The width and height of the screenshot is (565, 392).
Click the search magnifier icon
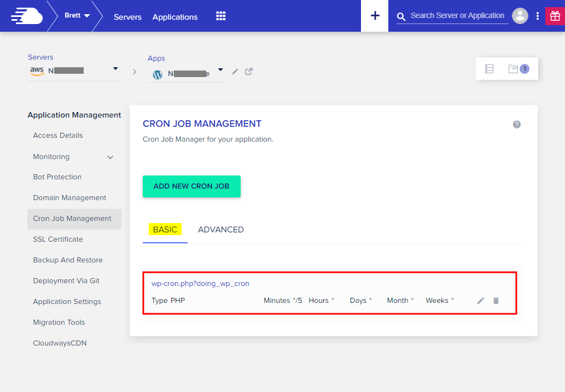click(401, 16)
